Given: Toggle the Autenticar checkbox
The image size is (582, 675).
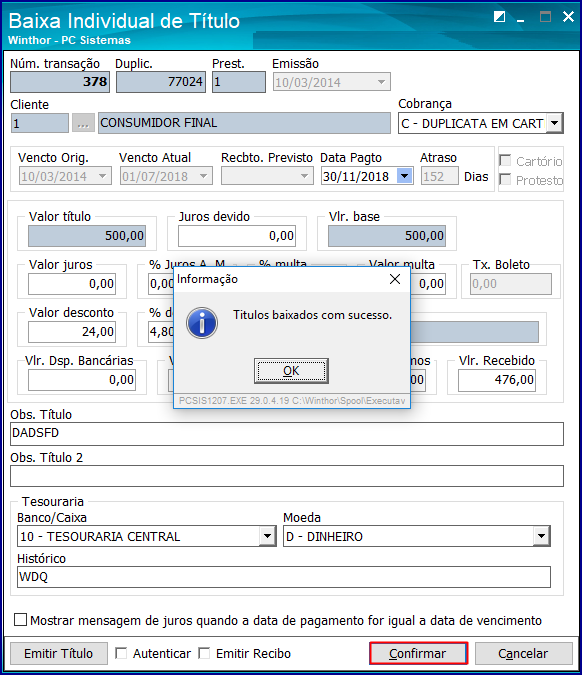Looking at the screenshot, I should click(121, 653).
